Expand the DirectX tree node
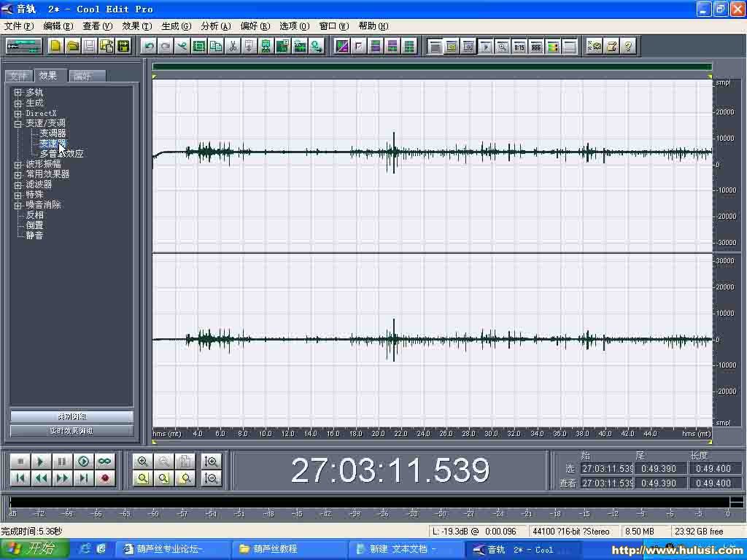Screen dimensions: 747x560 pyautogui.click(x=18, y=113)
